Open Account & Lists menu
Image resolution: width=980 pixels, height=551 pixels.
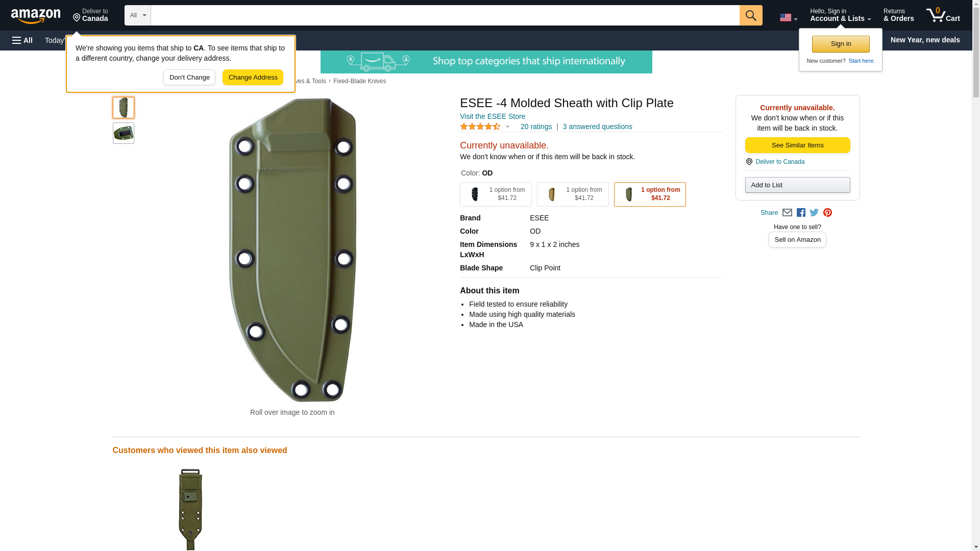[x=840, y=15]
